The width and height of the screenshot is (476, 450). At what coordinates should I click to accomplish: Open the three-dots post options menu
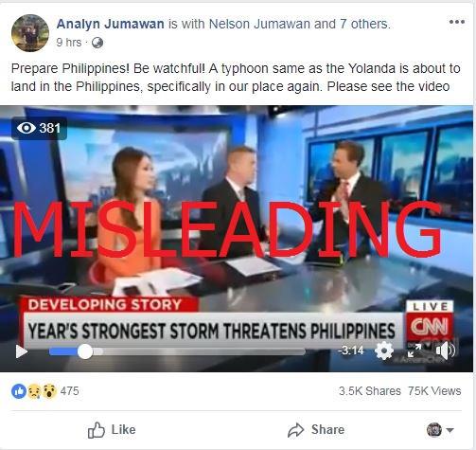(x=457, y=22)
